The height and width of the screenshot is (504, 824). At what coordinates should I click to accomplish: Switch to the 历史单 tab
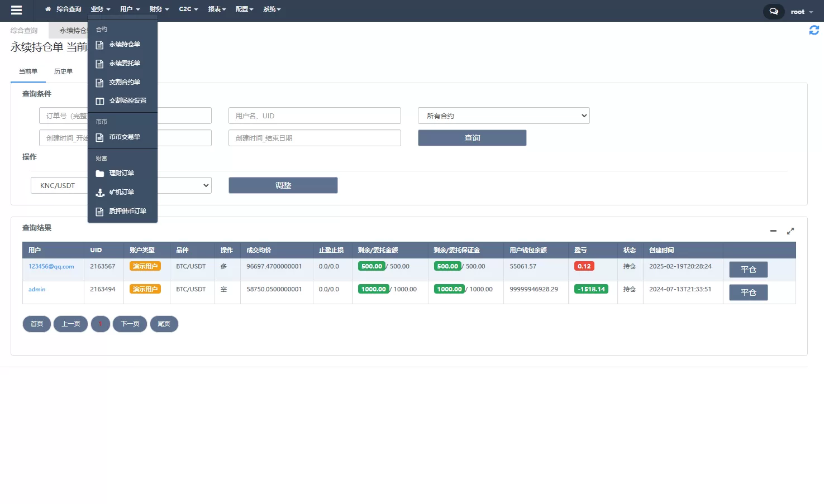[63, 71]
